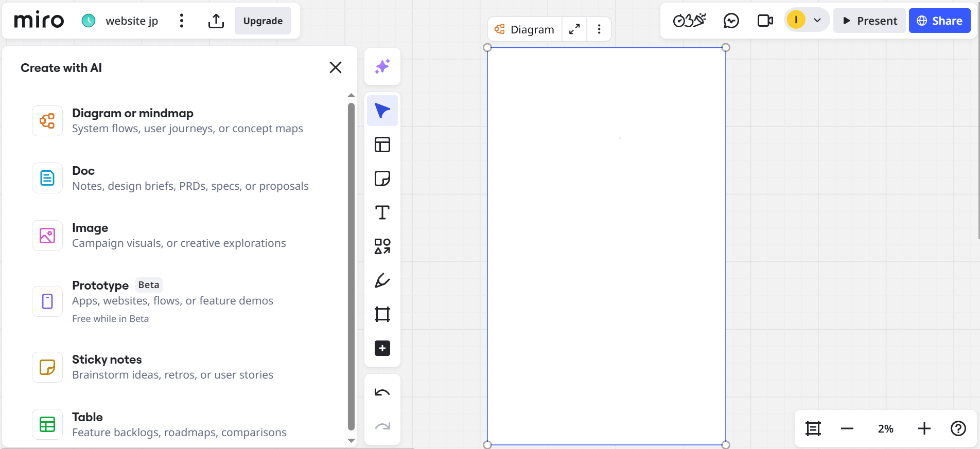Image resolution: width=980 pixels, height=449 pixels.
Task: Click the AI panel scroll up arrow
Action: (x=351, y=96)
